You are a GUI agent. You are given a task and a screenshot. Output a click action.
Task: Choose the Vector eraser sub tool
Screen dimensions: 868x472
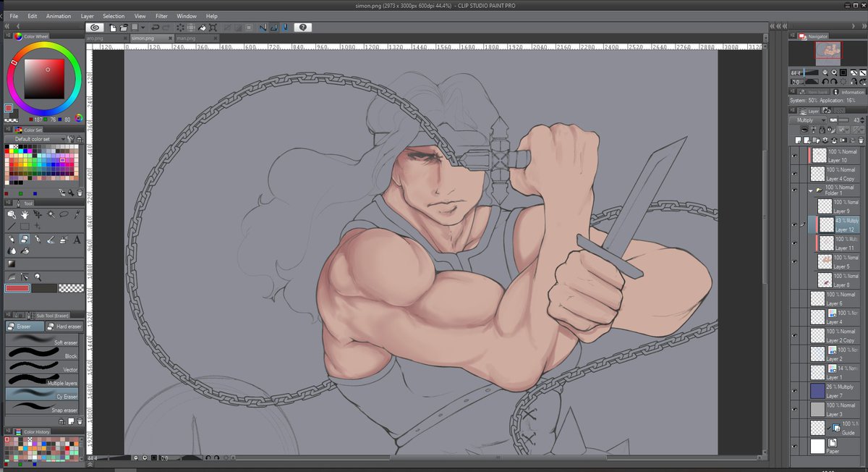[x=42, y=368]
